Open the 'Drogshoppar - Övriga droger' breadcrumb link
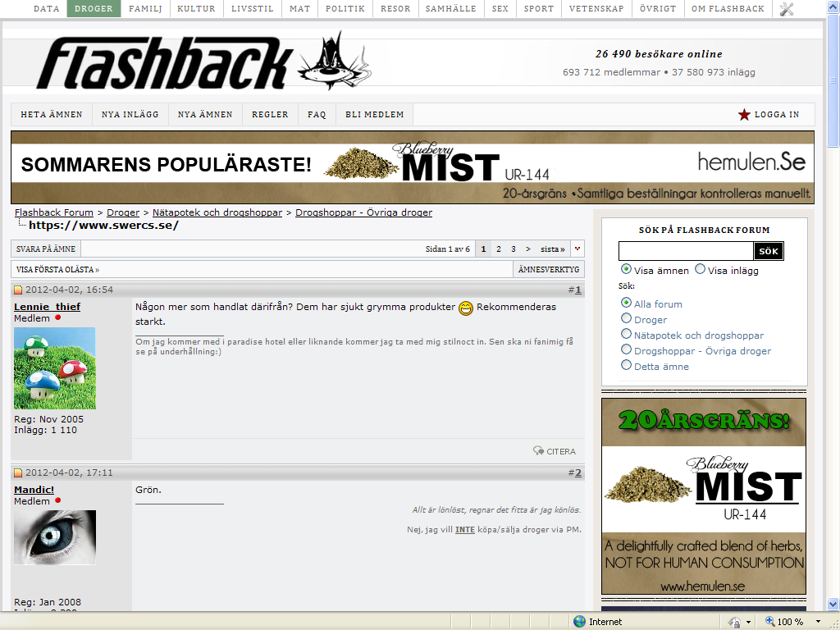The image size is (840, 630). point(363,212)
